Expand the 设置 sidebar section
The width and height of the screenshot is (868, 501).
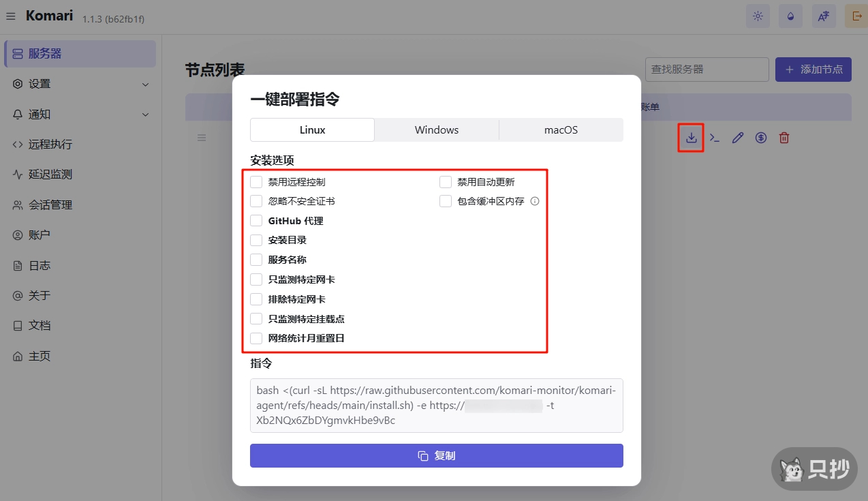click(x=80, y=84)
